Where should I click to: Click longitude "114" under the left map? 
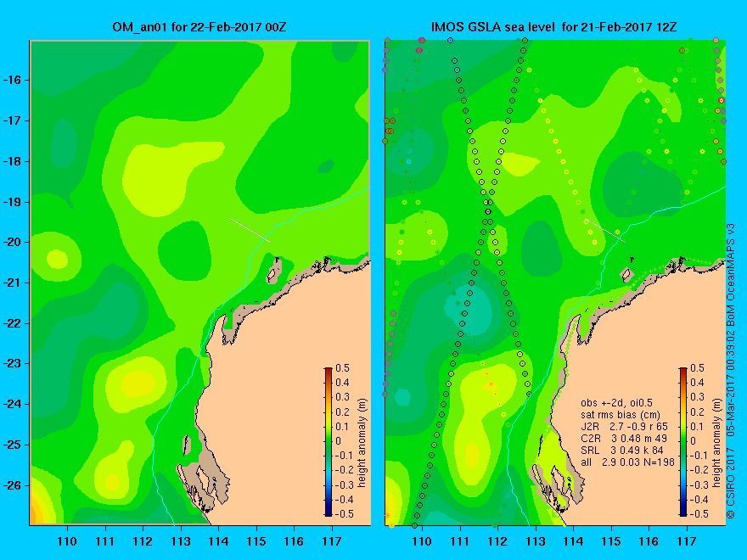(218, 541)
